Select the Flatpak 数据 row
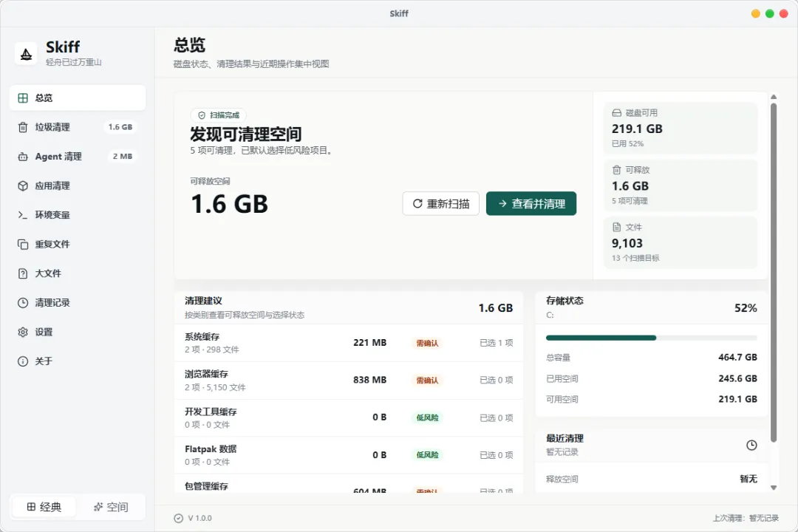This screenshot has width=798, height=532. [349, 455]
